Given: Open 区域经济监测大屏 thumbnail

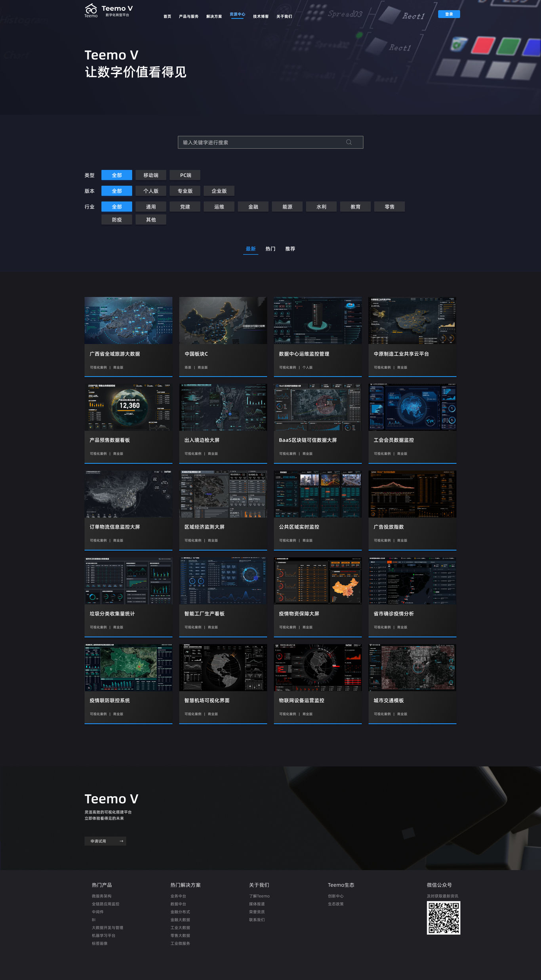Looking at the screenshot, I should 223,494.
